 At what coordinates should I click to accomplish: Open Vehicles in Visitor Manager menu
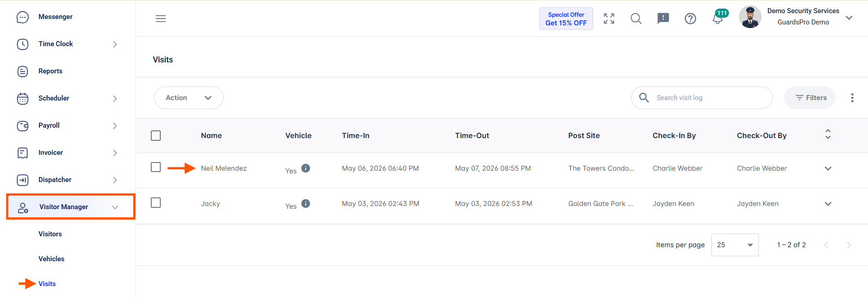pos(51,259)
